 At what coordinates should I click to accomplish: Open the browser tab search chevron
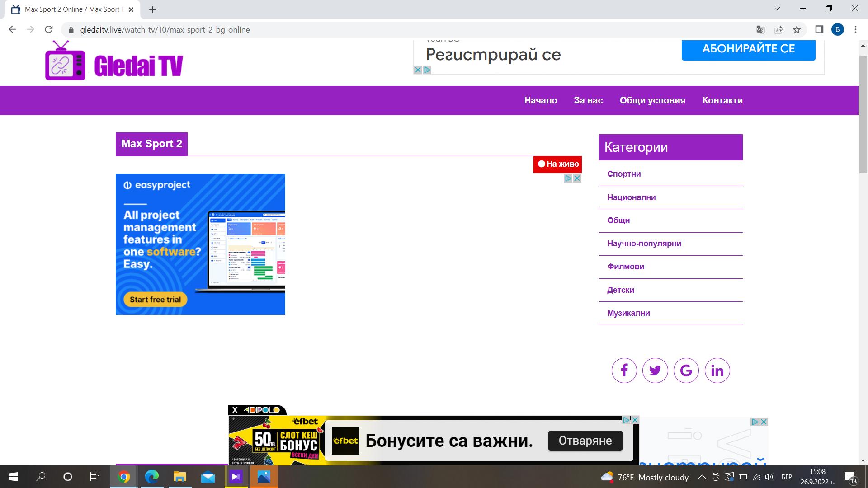pos(777,8)
